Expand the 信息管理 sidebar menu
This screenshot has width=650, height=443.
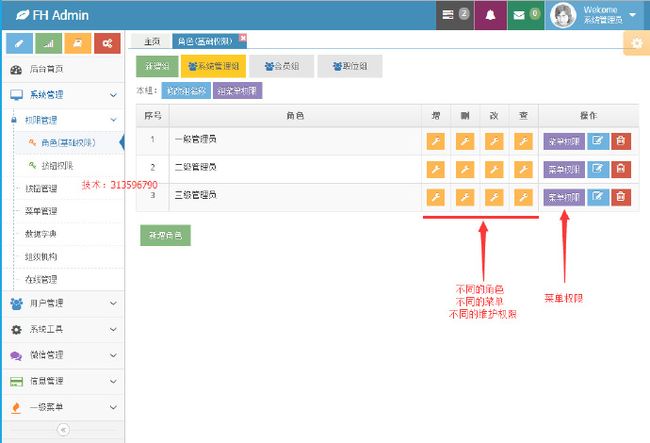pyautogui.click(x=63, y=381)
